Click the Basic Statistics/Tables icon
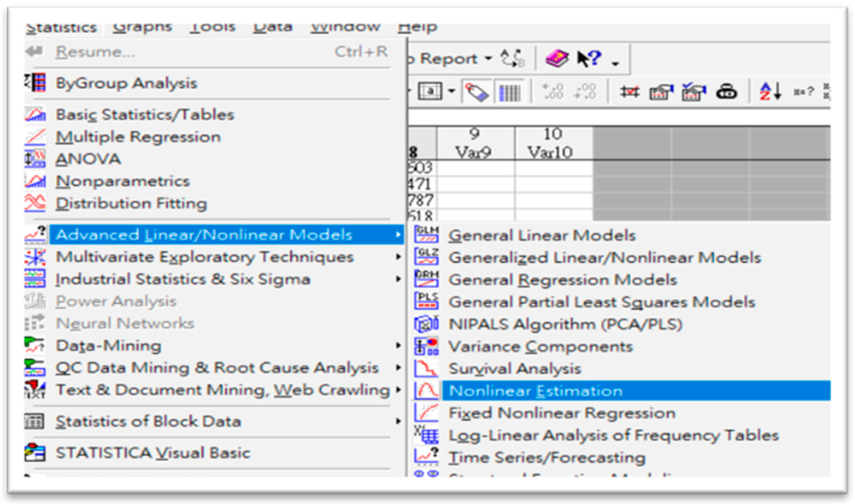This screenshot has height=504, width=855. click(x=35, y=115)
